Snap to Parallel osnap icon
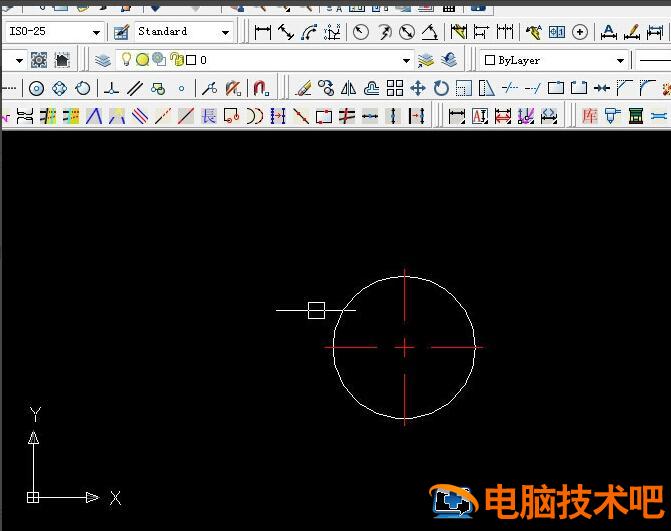Image resolution: width=671 pixels, height=531 pixels. coord(135,89)
